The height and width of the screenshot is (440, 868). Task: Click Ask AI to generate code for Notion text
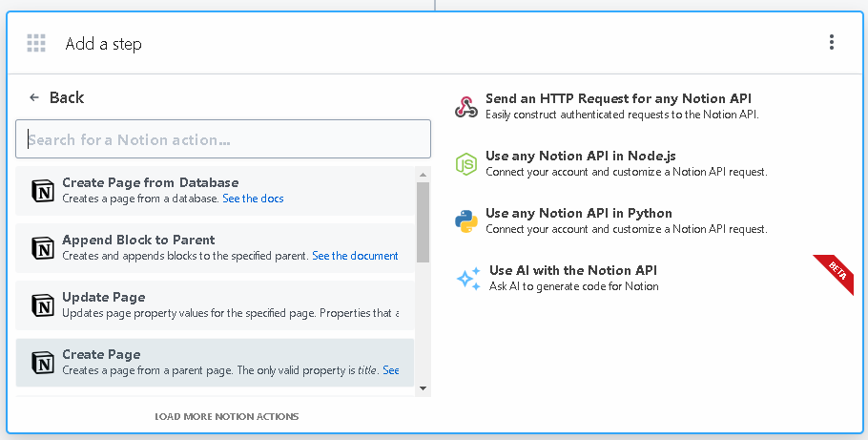click(574, 286)
